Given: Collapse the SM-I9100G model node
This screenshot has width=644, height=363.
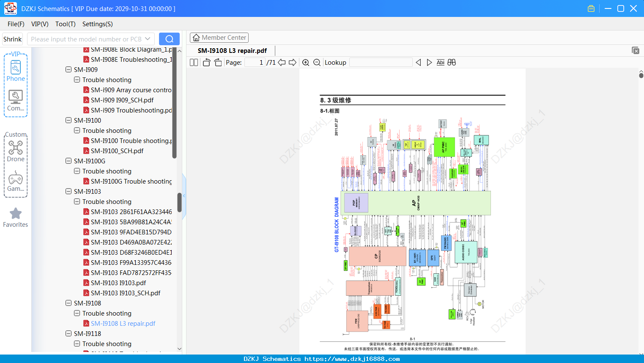Looking at the screenshot, I should click(x=69, y=161).
